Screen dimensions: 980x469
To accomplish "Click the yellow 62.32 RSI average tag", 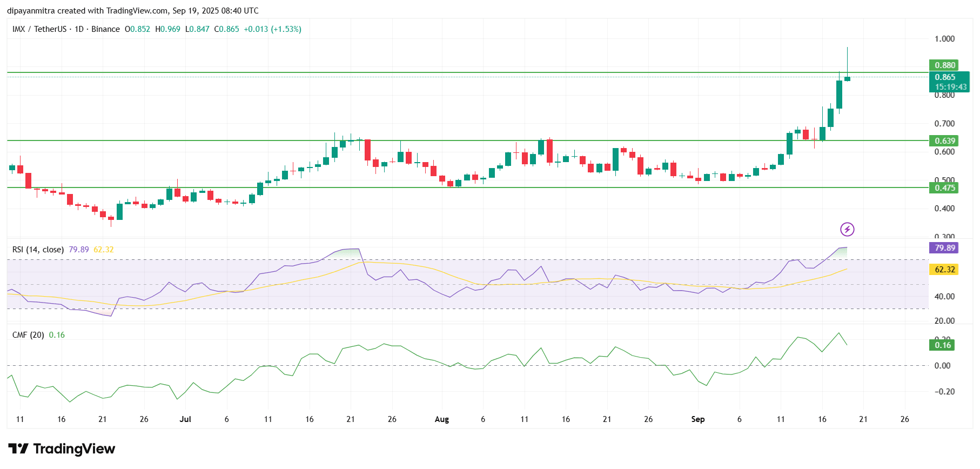I will tap(943, 270).
